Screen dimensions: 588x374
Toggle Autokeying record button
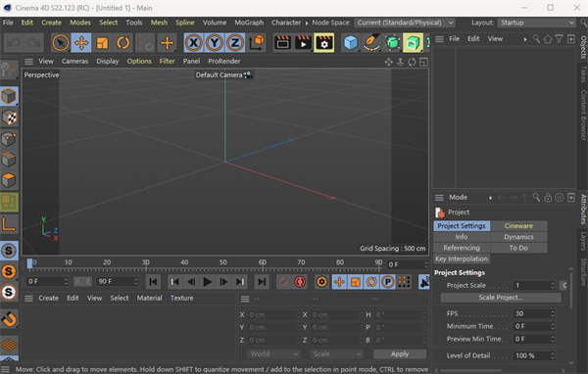pyautogui.click(x=300, y=281)
